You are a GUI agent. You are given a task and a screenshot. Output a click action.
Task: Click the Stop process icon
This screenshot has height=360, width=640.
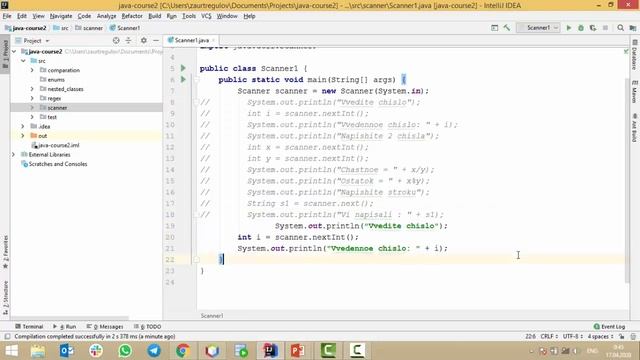[605, 28]
